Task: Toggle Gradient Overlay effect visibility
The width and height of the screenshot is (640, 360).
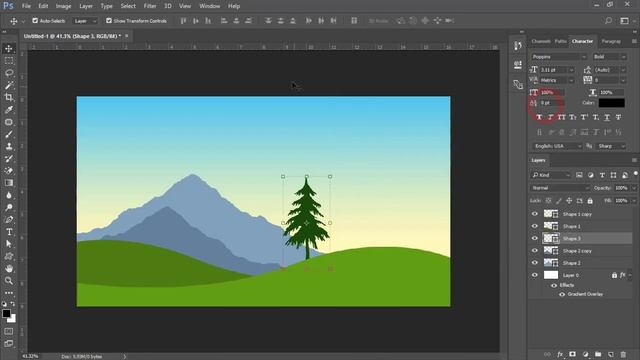Action: pyautogui.click(x=562, y=294)
